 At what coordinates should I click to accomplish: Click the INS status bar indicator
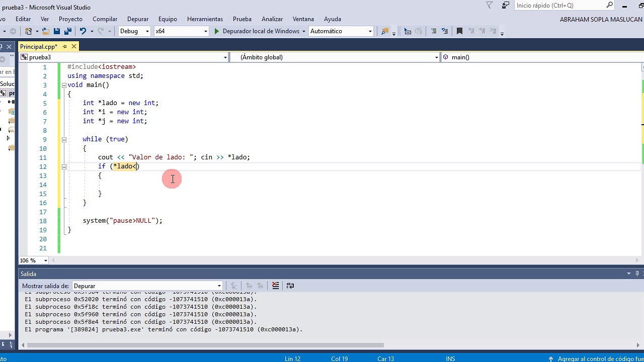pyautogui.click(x=450, y=359)
